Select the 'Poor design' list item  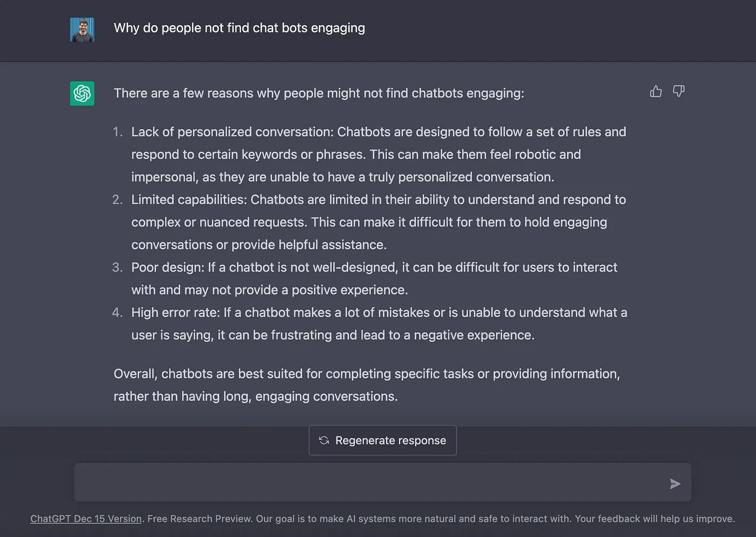pyautogui.click(x=374, y=279)
